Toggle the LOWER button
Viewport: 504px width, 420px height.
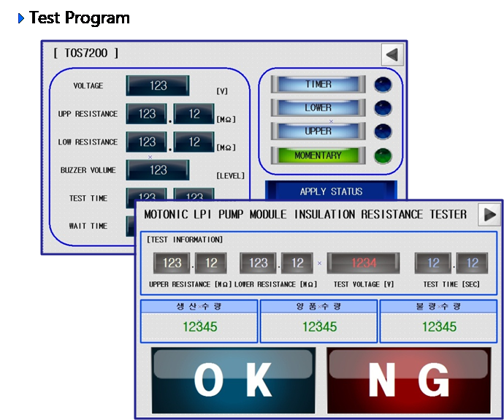point(318,107)
